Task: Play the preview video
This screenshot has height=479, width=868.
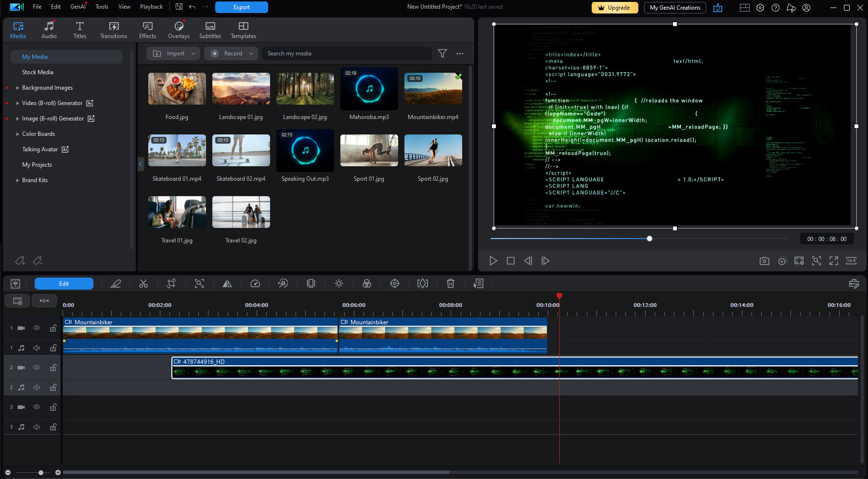Action: click(x=493, y=261)
